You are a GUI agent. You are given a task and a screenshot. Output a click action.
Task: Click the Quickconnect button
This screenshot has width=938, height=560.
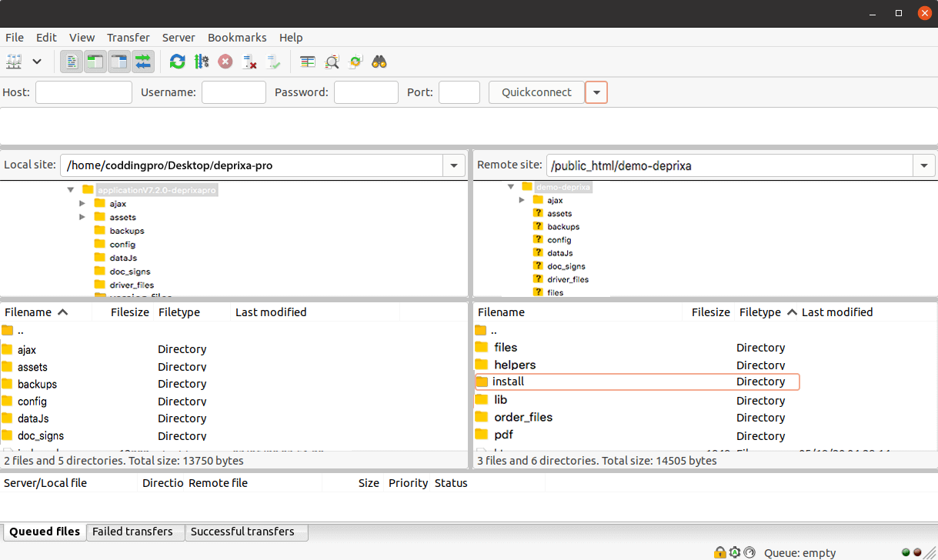536,92
